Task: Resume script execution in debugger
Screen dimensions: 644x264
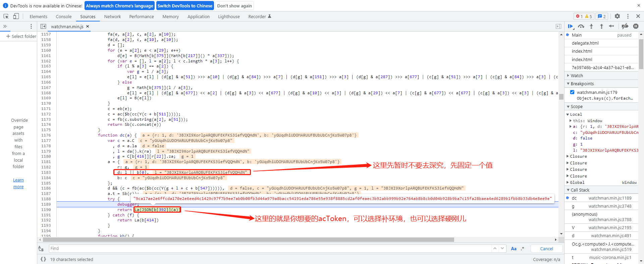Action: [x=570, y=26]
